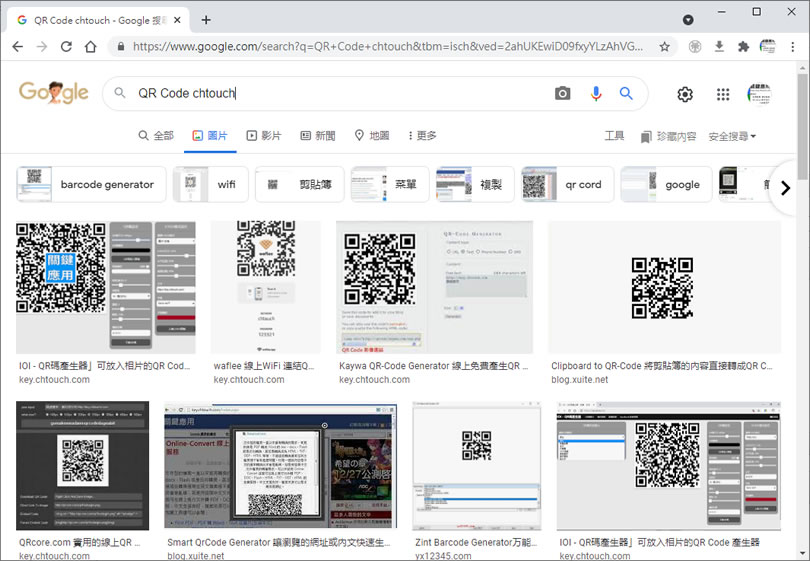The width and height of the screenshot is (810, 561).
Task: Open the Kaywa QR-Code Generator image
Action: 434,287
